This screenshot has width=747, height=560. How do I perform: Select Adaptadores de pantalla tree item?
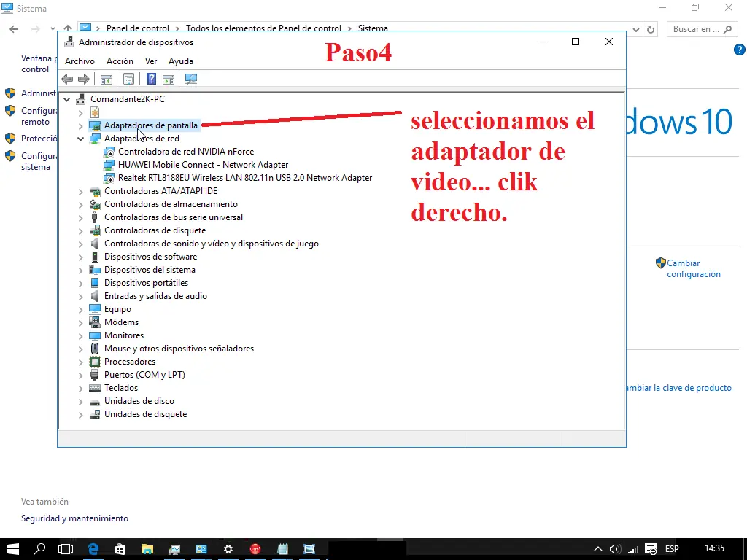click(x=150, y=125)
